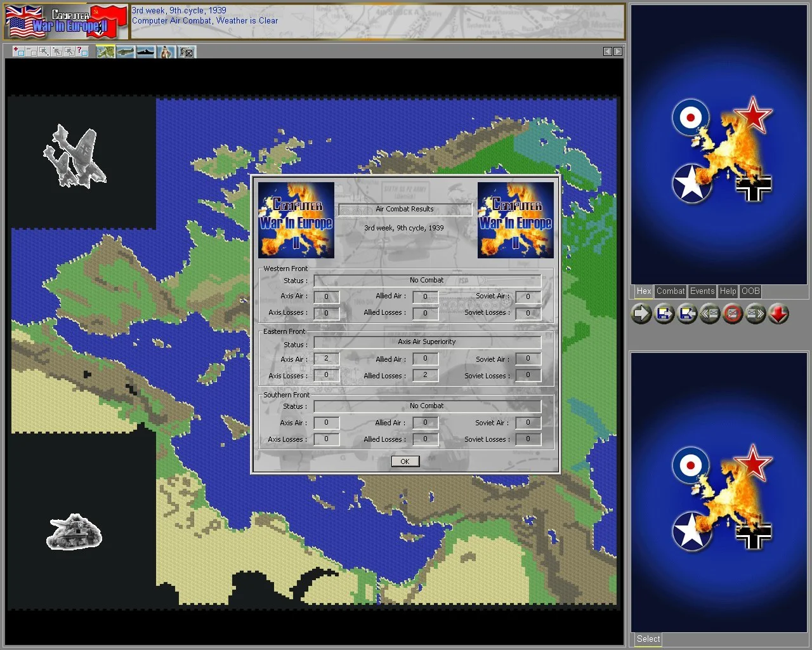This screenshot has height=650, width=812.
Task: Click the Eastern Front Axis Air value field
Action: 327,359
